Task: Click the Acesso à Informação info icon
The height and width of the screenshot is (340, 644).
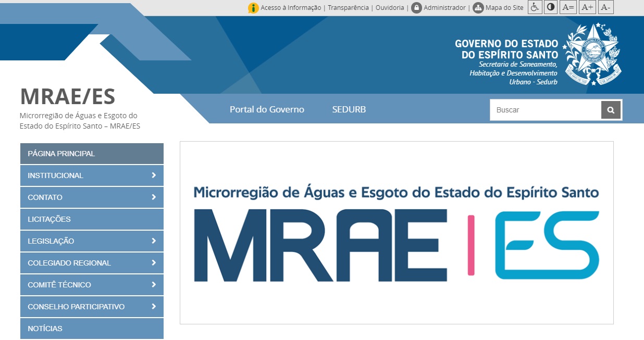Action: [254, 7]
